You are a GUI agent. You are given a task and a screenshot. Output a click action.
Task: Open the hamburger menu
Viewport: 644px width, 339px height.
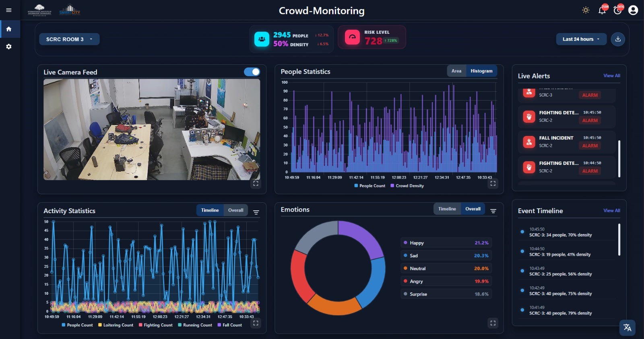9,10
